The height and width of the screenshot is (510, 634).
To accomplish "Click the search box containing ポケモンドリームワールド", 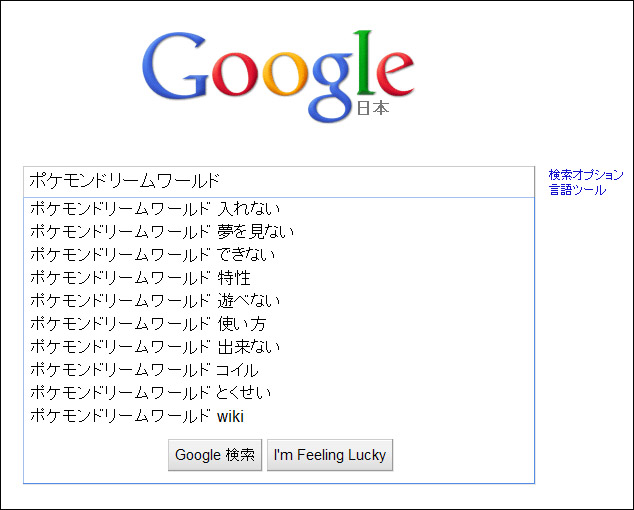I will (x=279, y=181).
